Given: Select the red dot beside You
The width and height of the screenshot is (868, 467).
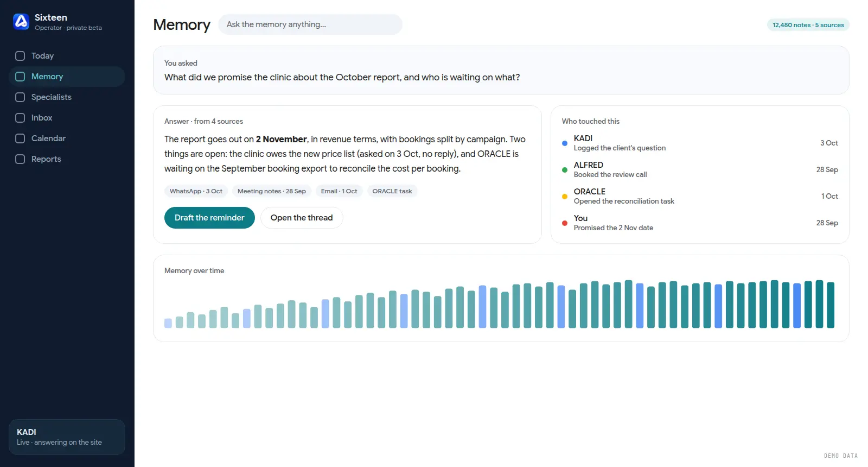Looking at the screenshot, I should [x=565, y=223].
